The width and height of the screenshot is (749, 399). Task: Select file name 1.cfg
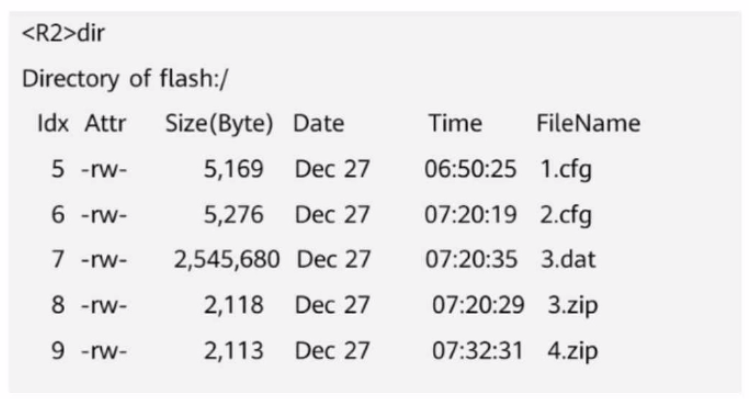tap(566, 170)
